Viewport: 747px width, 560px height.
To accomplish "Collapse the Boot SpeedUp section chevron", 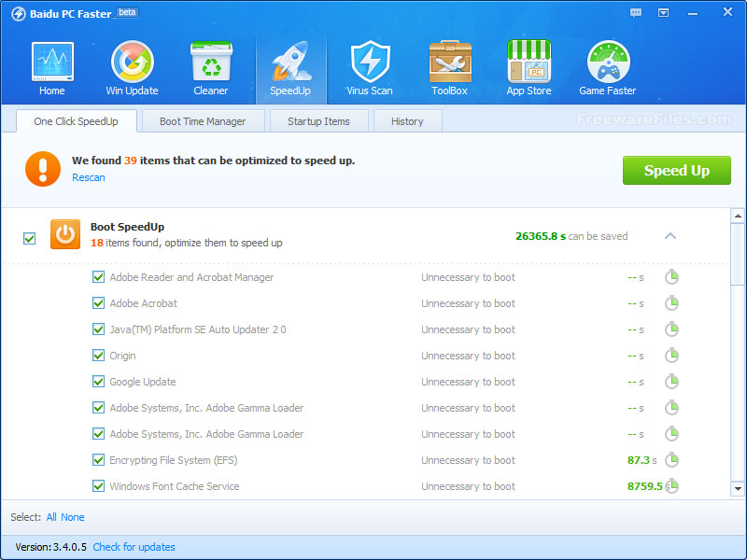I will (x=670, y=236).
